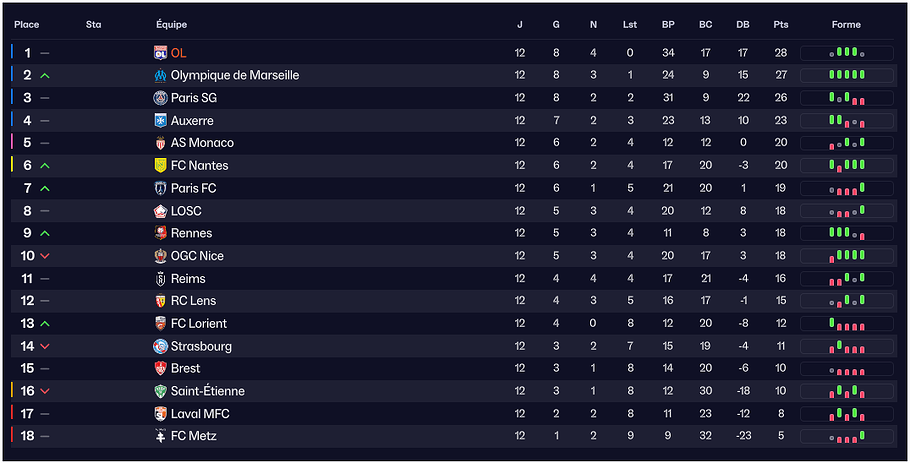
Task: Click the OL club crest icon
Action: (x=160, y=53)
